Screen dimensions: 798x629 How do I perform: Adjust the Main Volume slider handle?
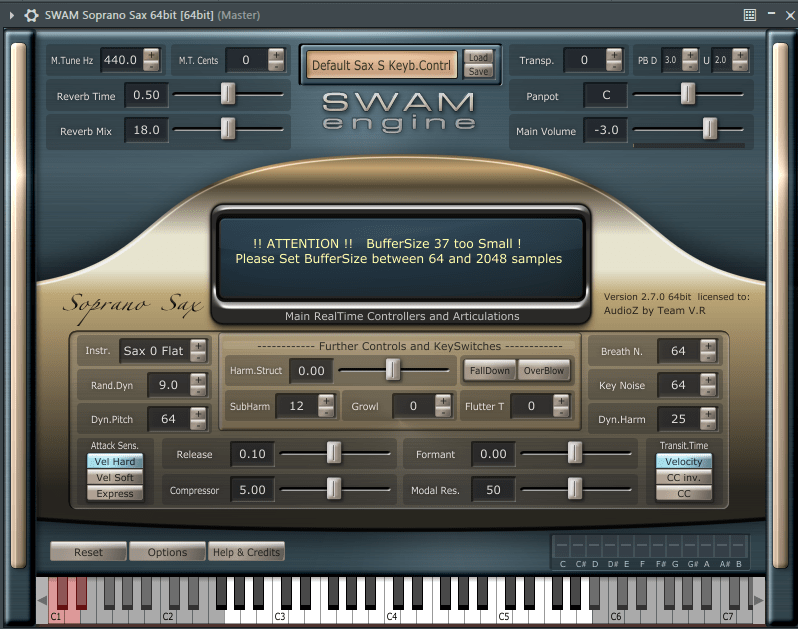[710, 129]
